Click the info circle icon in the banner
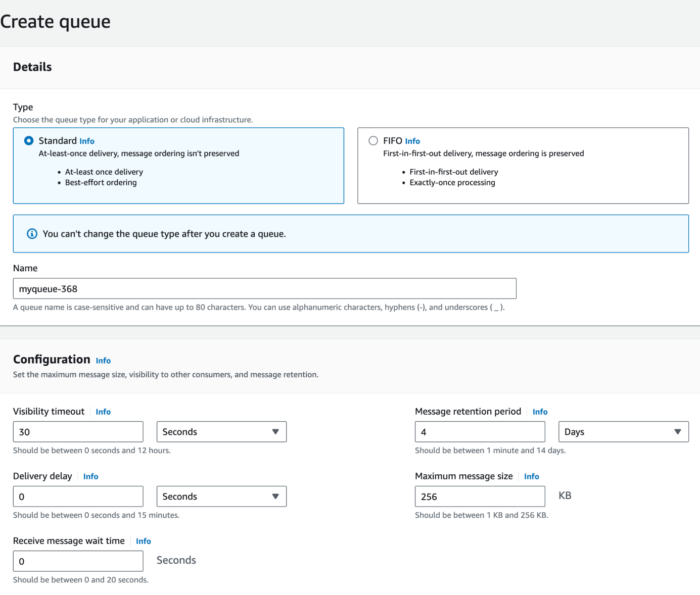Screen dimensions: 700x595 (32, 233)
